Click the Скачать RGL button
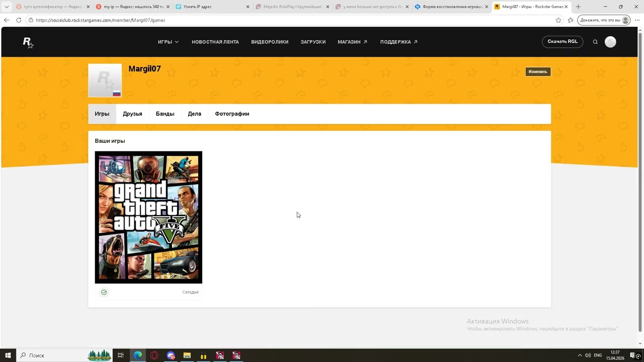The image size is (644, 362). click(562, 42)
